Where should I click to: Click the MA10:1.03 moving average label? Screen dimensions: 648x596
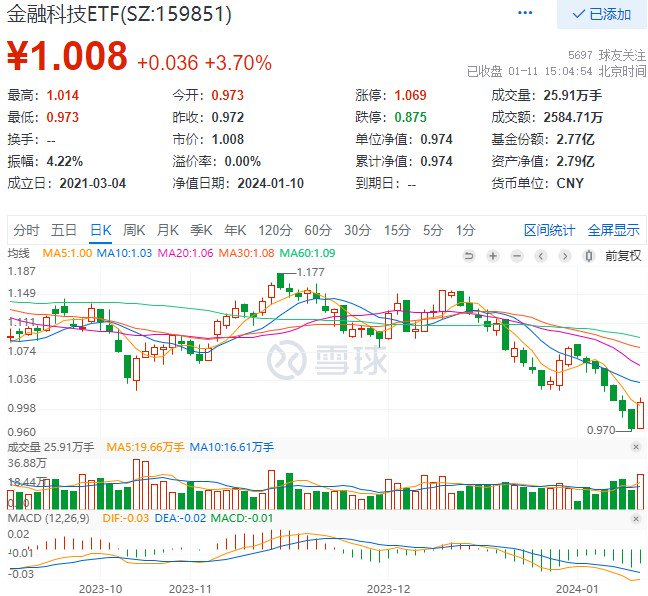point(124,253)
